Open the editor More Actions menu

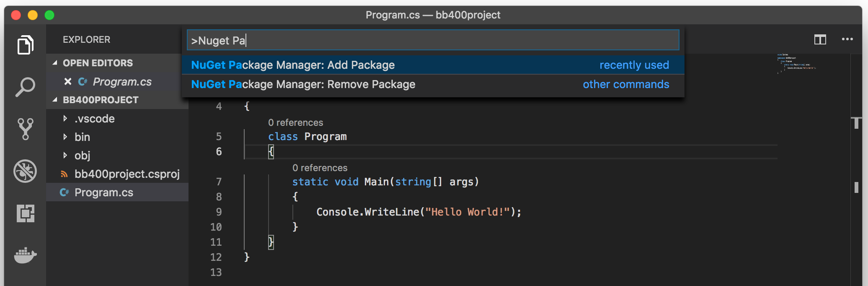click(x=847, y=39)
